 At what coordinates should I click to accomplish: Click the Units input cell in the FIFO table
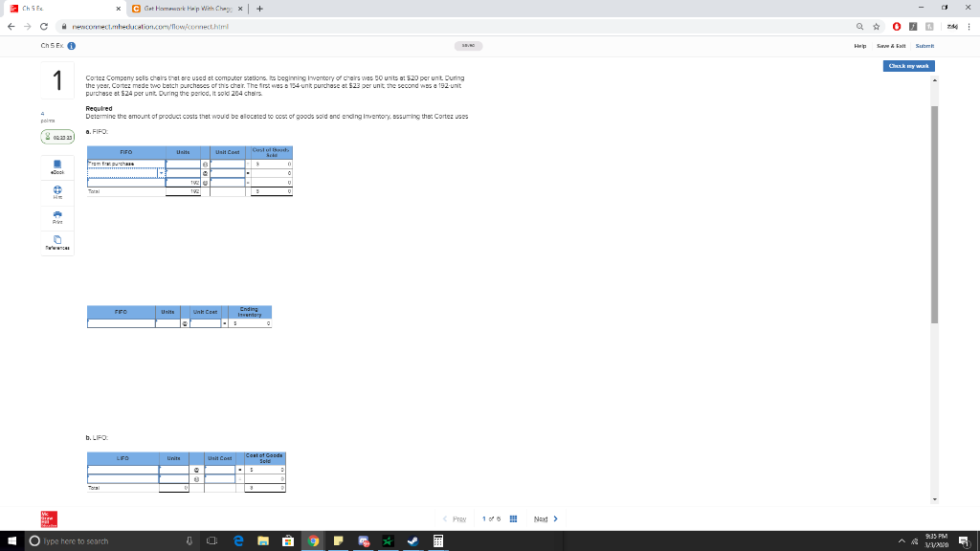[x=183, y=163]
